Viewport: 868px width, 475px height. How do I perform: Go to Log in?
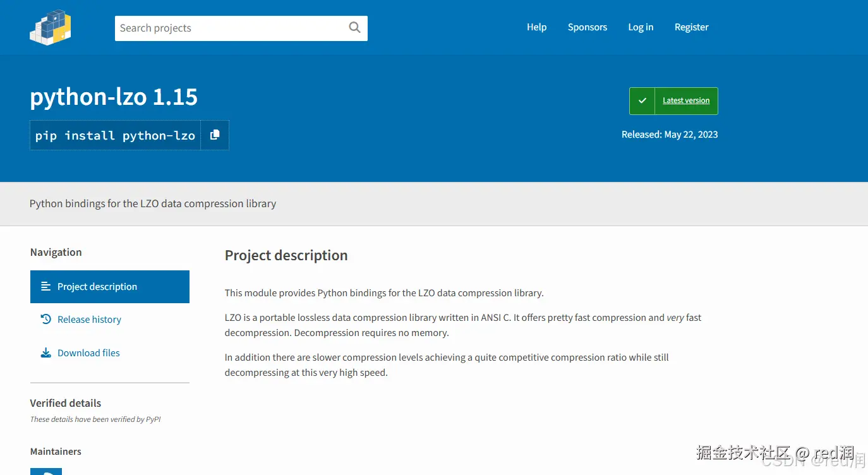coord(641,27)
